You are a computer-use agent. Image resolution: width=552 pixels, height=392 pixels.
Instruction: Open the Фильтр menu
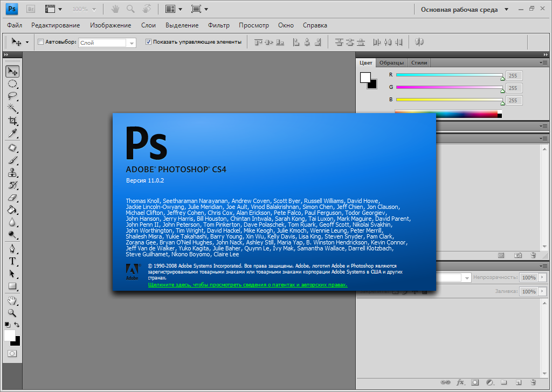(219, 25)
